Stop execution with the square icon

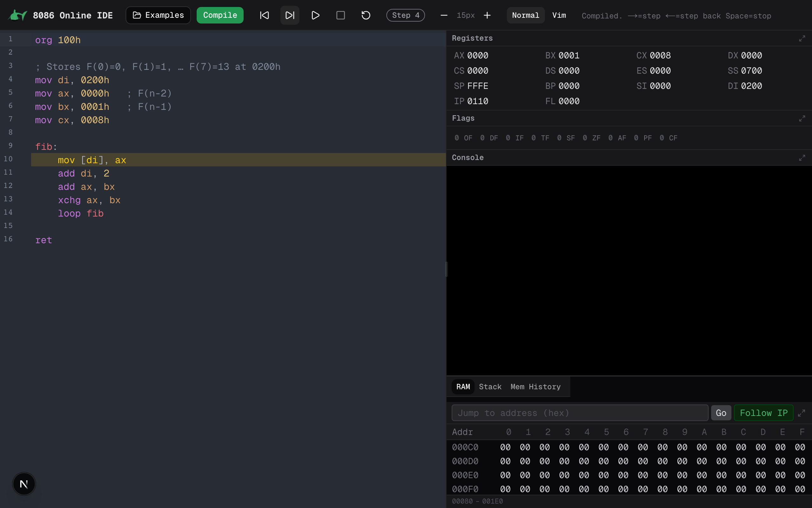click(x=341, y=16)
